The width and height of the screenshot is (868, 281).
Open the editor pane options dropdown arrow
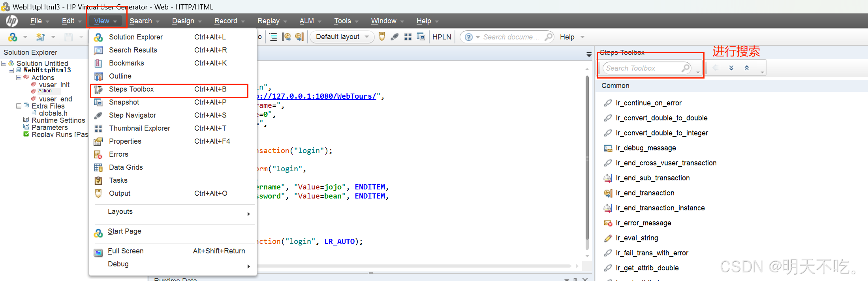tap(589, 54)
